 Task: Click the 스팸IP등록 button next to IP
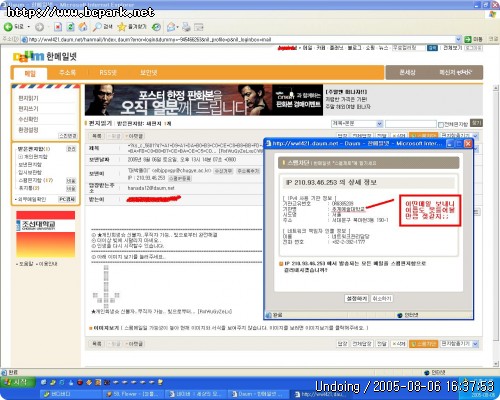pos(180,178)
